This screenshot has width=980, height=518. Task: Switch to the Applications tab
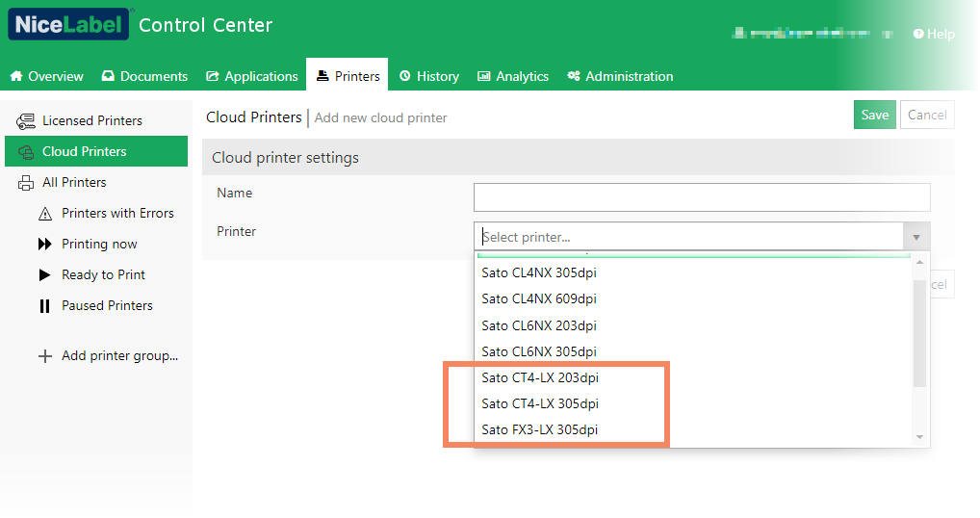[x=252, y=76]
